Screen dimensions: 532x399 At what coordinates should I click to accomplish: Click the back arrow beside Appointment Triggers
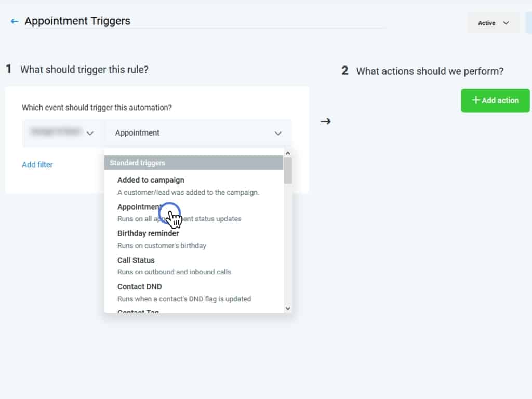click(15, 21)
